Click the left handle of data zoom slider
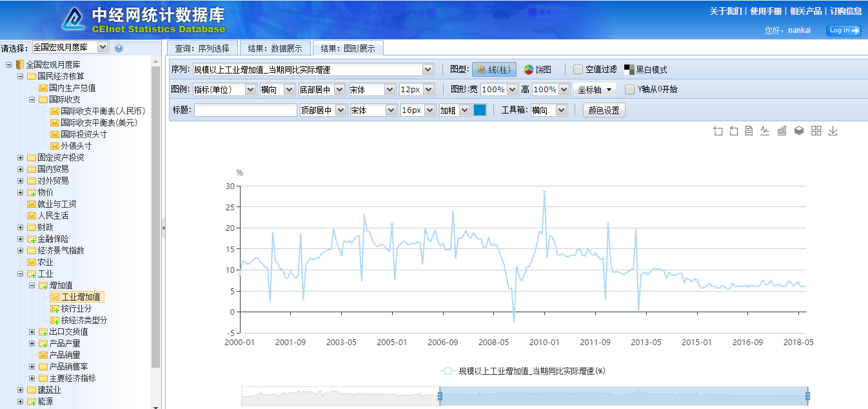 tap(440, 395)
